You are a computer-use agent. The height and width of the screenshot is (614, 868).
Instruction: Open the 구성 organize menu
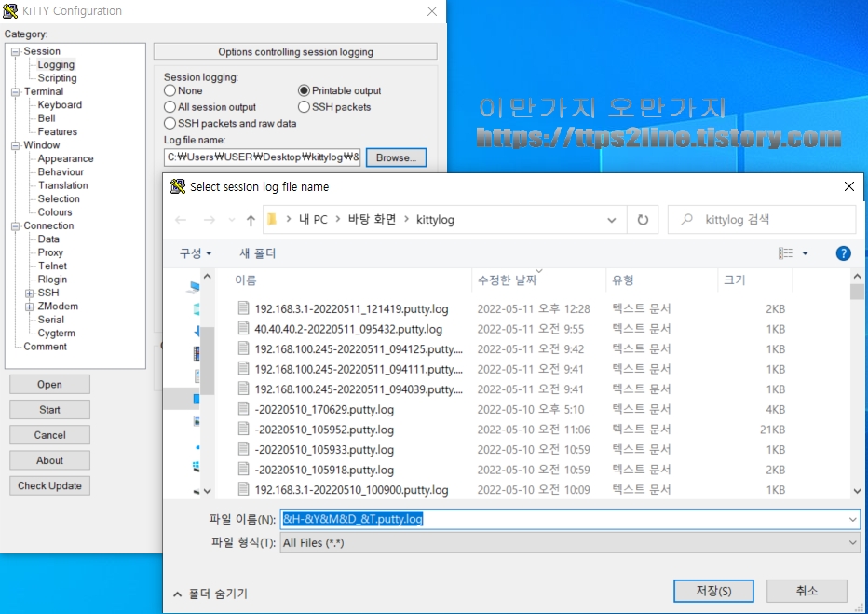pyautogui.click(x=196, y=253)
